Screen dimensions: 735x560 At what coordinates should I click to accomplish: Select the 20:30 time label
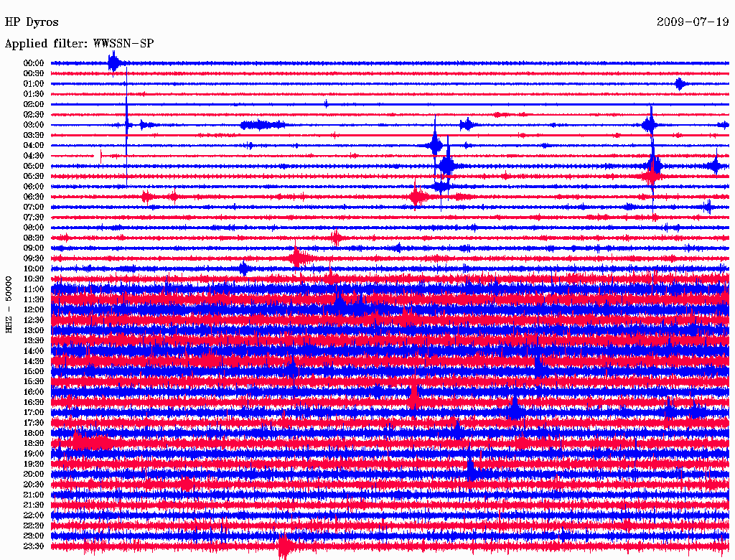(x=33, y=485)
